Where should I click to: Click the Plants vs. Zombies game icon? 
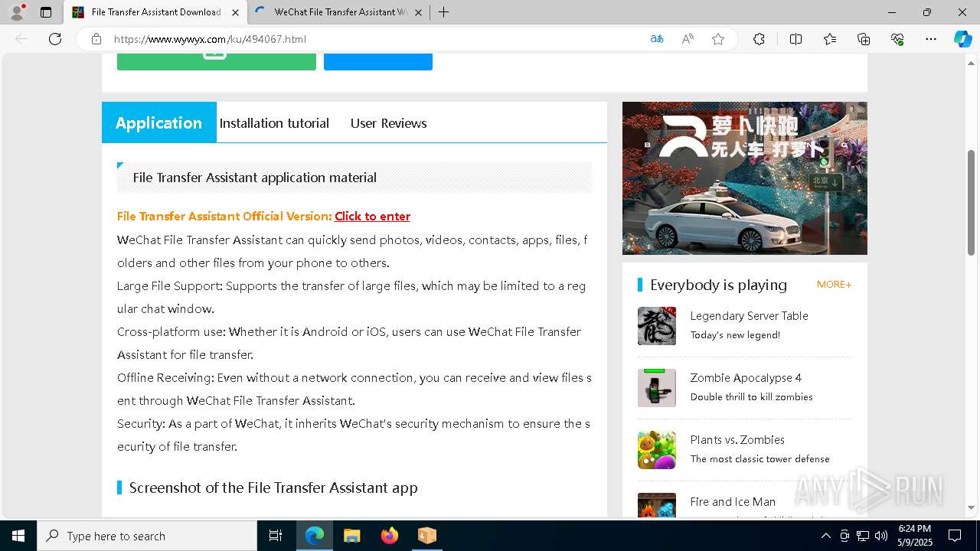657,450
